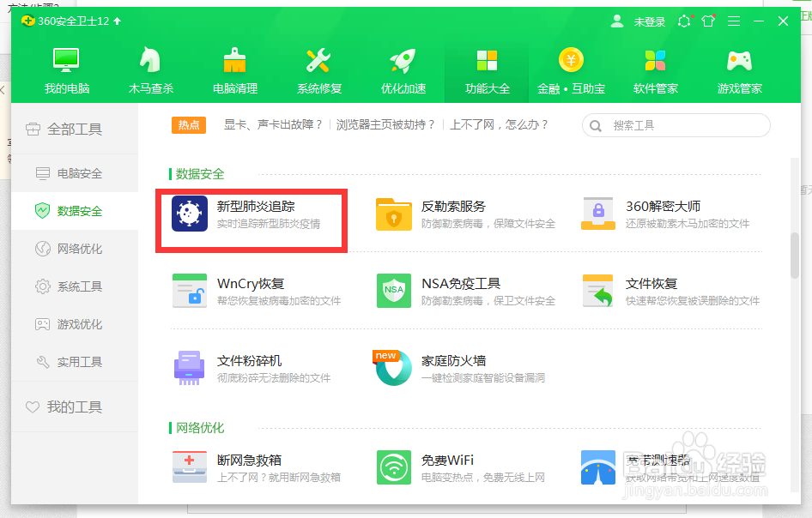Screen dimensions: 812x518
Task: Select 网络优化 in the sidebar
Action: pos(71,250)
